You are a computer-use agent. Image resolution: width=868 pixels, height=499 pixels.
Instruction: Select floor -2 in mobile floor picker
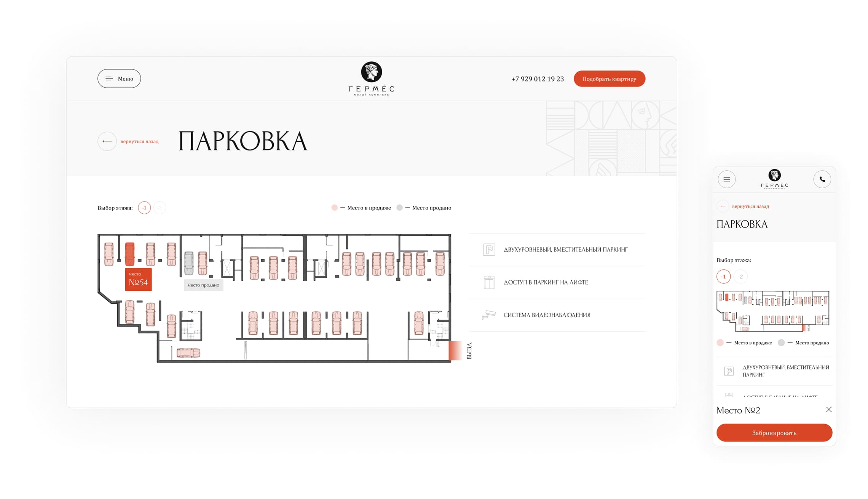(x=740, y=277)
